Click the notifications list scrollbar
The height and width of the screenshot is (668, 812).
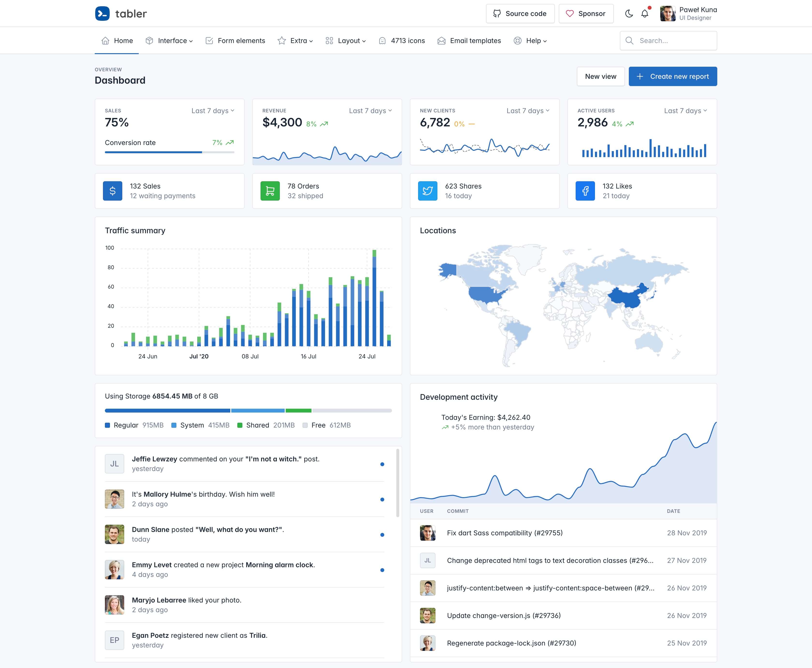pyautogui.click(x=398, y=483)
